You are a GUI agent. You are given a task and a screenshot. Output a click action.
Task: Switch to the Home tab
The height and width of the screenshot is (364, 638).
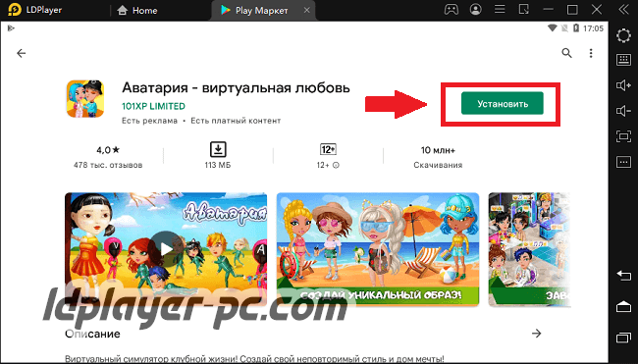[136, 10]
